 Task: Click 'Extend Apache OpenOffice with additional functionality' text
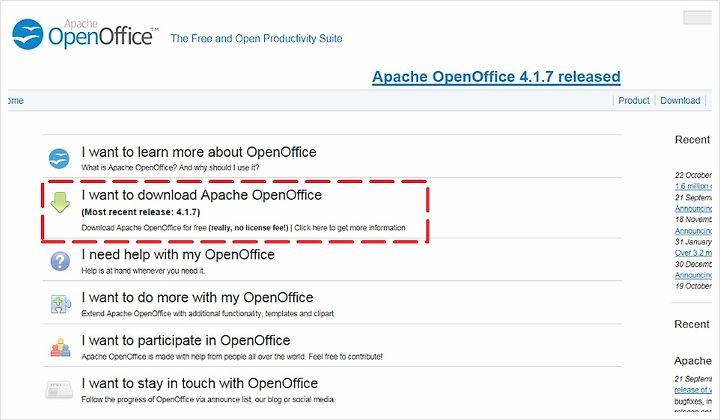(x=172, y=314)
